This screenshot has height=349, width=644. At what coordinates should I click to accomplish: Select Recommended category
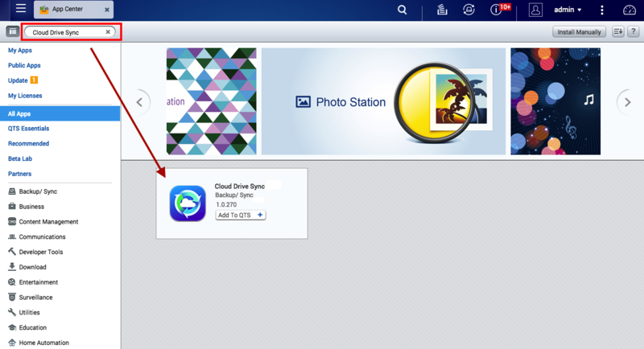(28, 144)
